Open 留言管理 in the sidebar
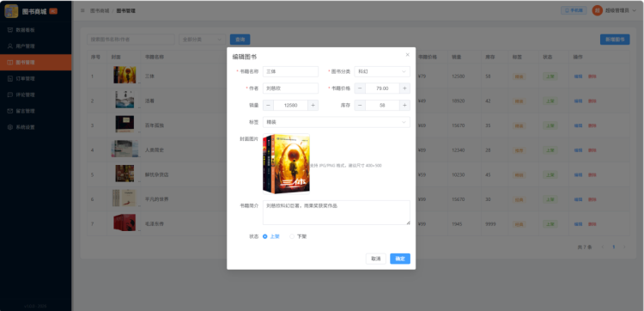Viewport: 644px width, 311px height. point(36,111)
